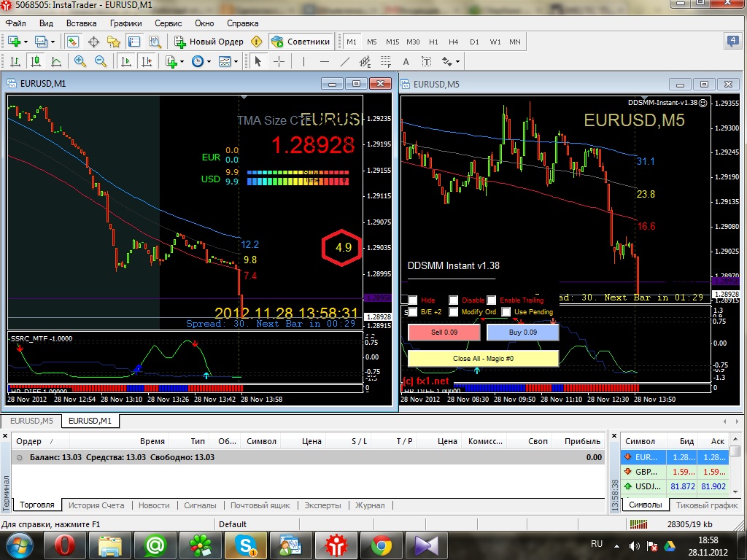Select the line chart icon
Screen dimensions: 747x560
pos(56,61)
